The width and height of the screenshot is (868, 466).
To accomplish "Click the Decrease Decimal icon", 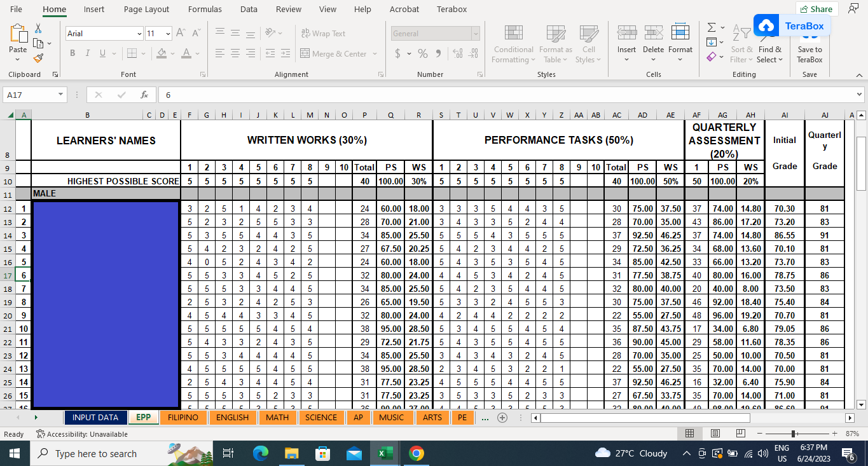I will click(x=473, y=54).
